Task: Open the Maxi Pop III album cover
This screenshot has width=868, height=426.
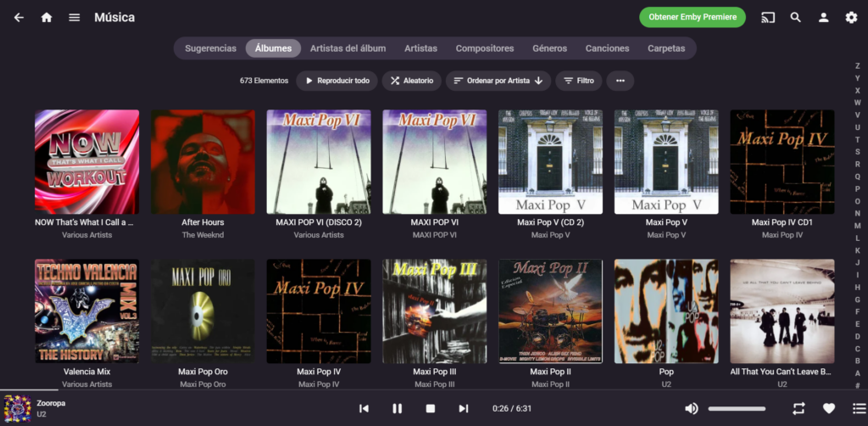Action: [435, 311]
